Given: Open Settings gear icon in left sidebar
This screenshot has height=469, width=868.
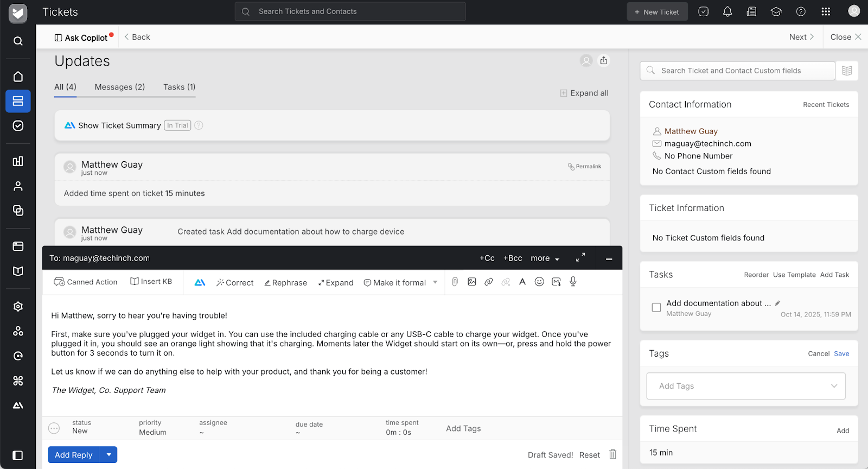Looking at the screenshot, I should pyautogui.click(x=18, y=307).
